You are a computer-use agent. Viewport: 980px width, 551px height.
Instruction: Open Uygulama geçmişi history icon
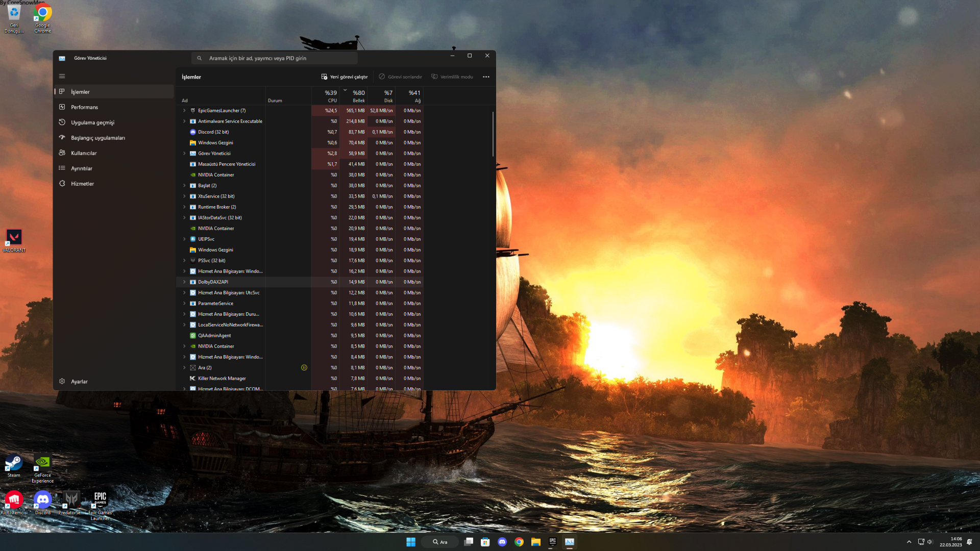(62, 122)
